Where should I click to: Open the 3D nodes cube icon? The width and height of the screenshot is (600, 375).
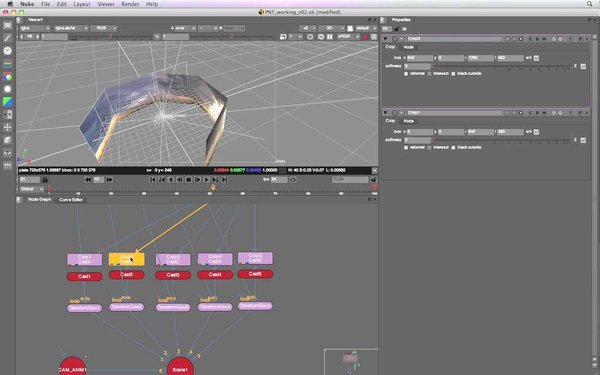7,140
